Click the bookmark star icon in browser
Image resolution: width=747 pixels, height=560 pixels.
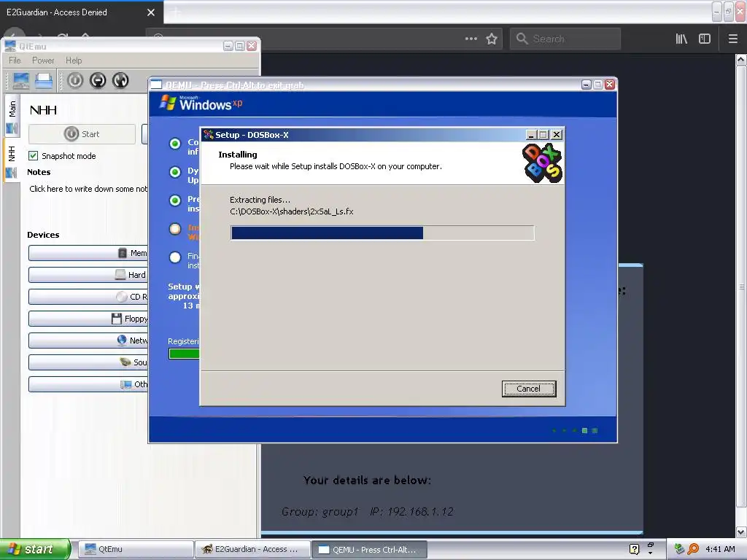coord(492,39)
